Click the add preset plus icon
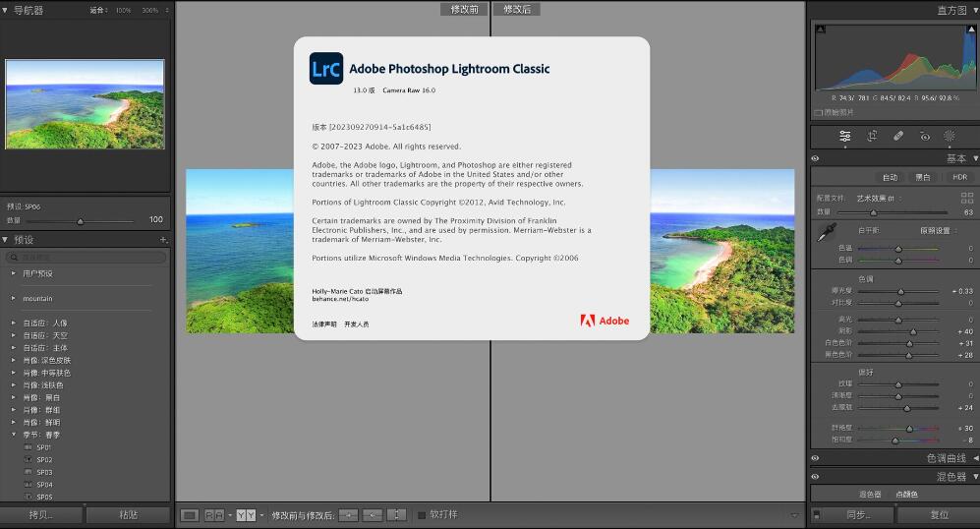980x529 pixels. (163, 240)
